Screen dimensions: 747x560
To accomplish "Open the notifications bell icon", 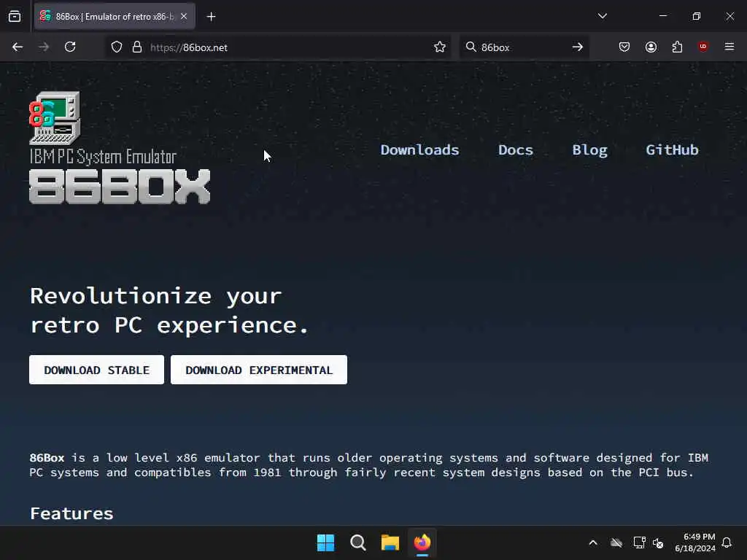I will click(x=727, y=542).
